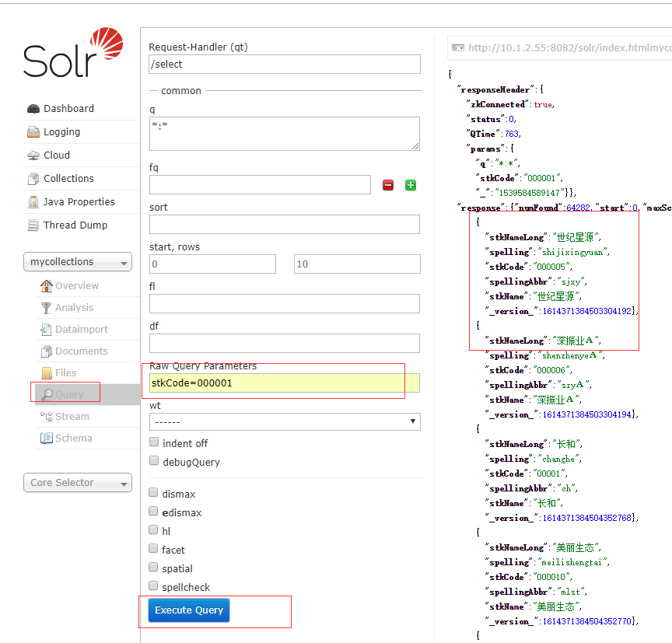Click the Collections icon
The width and height of the screenshot is (672, 643).
point(33,179)
